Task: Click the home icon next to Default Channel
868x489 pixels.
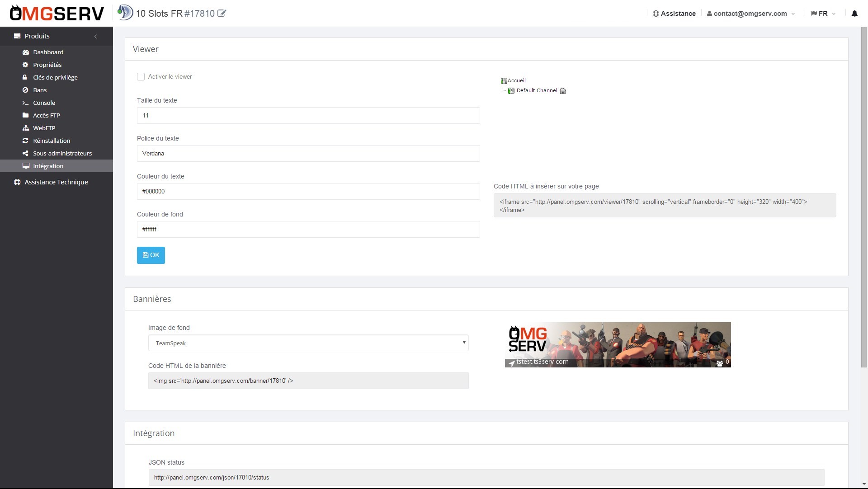Action: (x=563, y=91)
